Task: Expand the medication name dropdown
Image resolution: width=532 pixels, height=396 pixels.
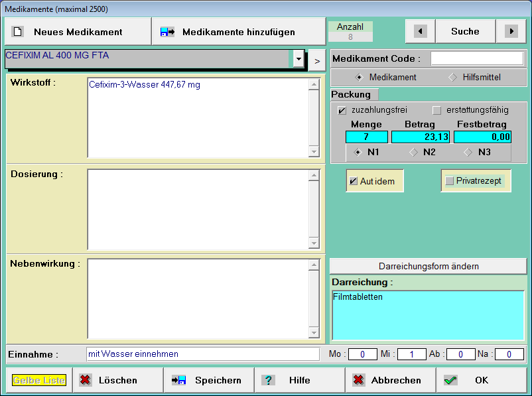Action: (x=298, y=59)
